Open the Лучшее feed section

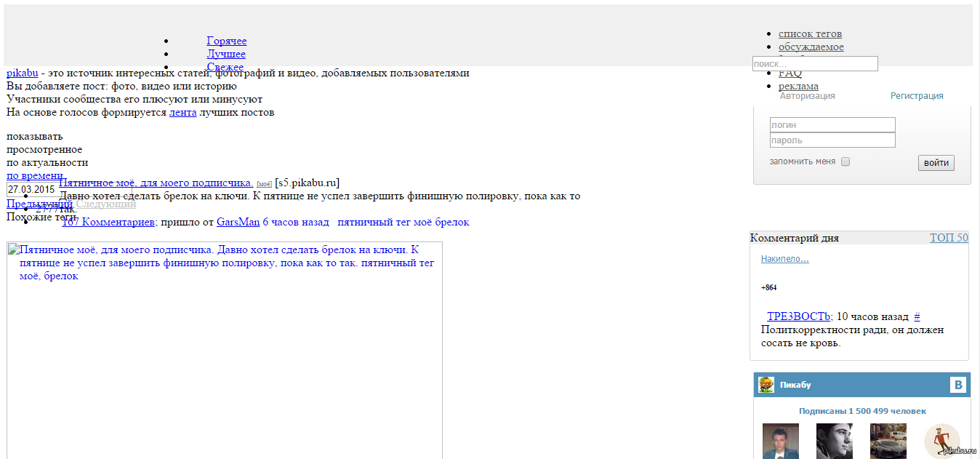pyautogui.click(x=226, y=54)
